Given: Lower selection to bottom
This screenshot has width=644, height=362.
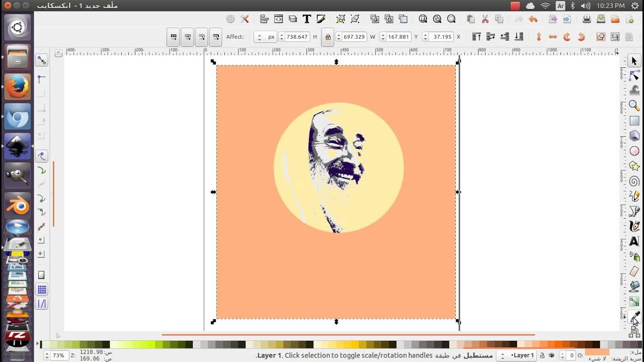Looking at the screenshot, I should pyautogui.click(x=519, y=37).
